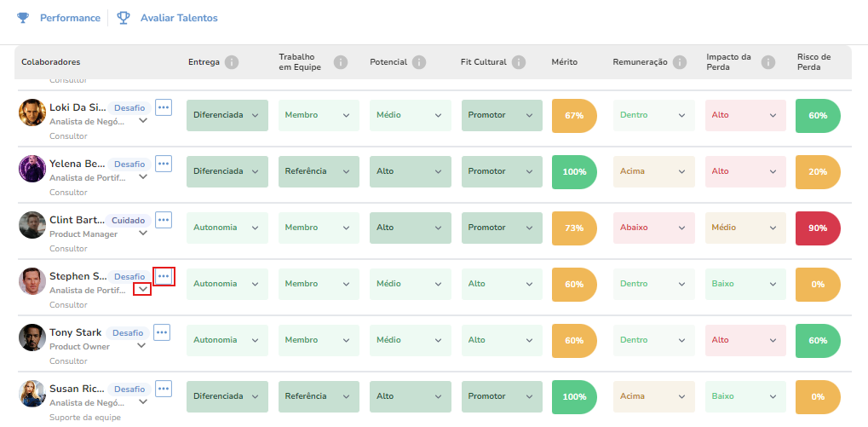Open Tony Stark's Potencial dropdown showing Médio
The width and height of the screenshot is (868, 427).
click(411, 340)
